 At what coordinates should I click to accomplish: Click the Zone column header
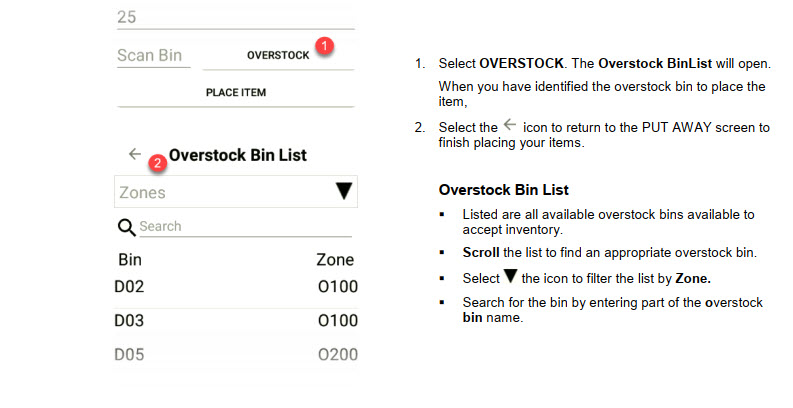pyautogui.click(x=335, y=260)
